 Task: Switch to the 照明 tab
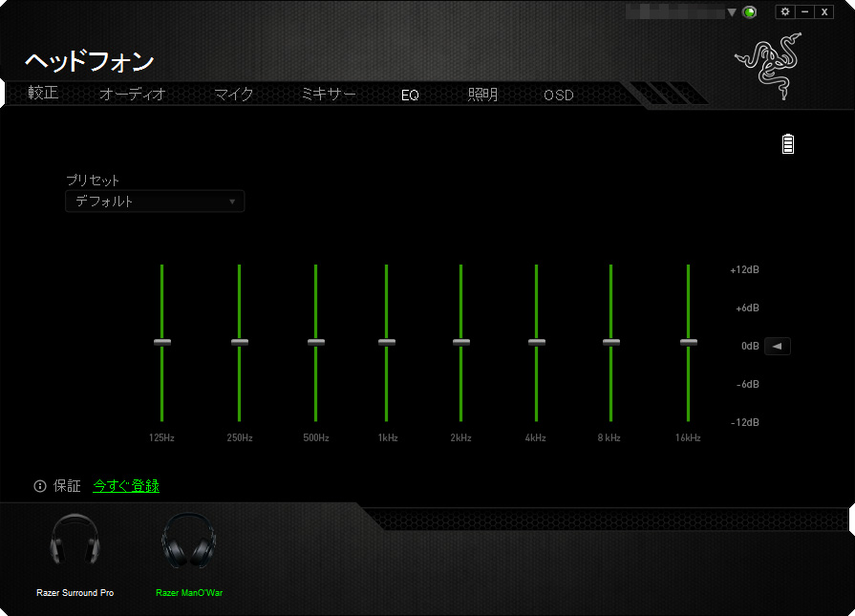coord(482,95)
